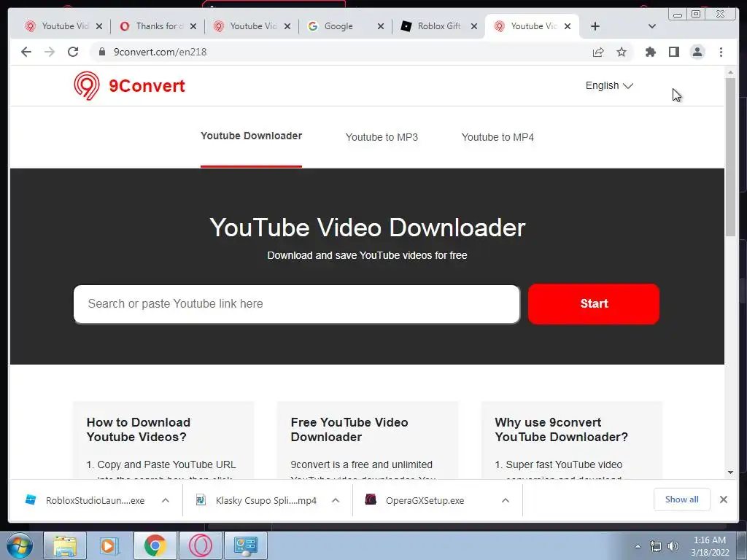Click the 'YouTube Video Downloader' title

point(368,227)
